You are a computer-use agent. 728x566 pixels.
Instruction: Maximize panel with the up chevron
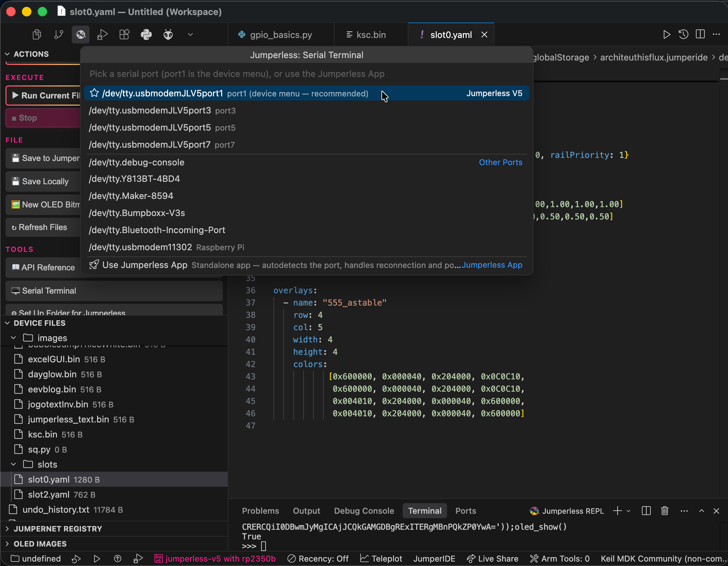702,511
